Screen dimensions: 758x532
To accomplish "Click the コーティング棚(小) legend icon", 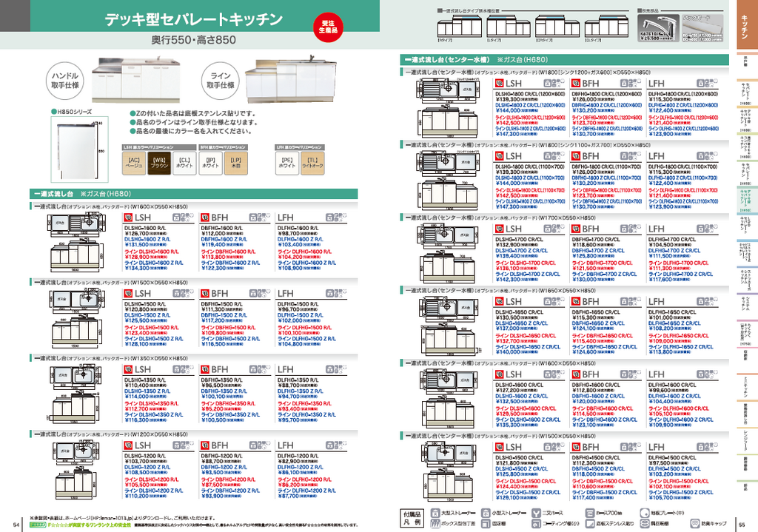I will [x=536, y=524].
